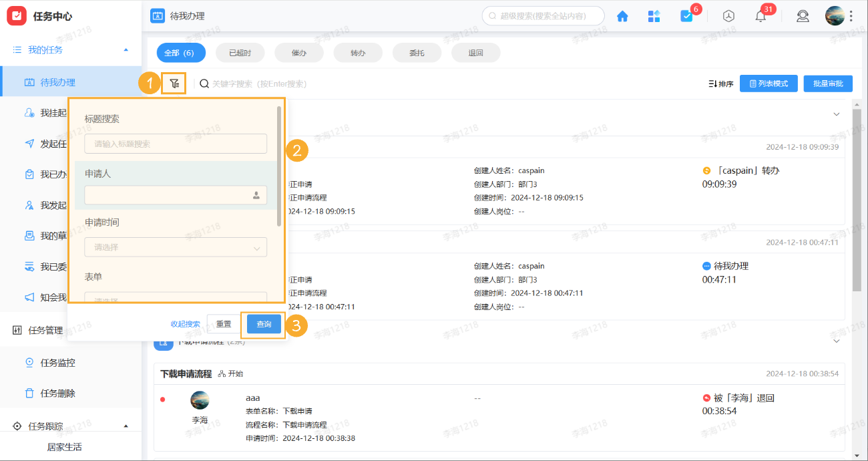This screenshot has height=461, width=868.
Task: Switch to the 已超时 tab
Action: [x=240, y=52]
